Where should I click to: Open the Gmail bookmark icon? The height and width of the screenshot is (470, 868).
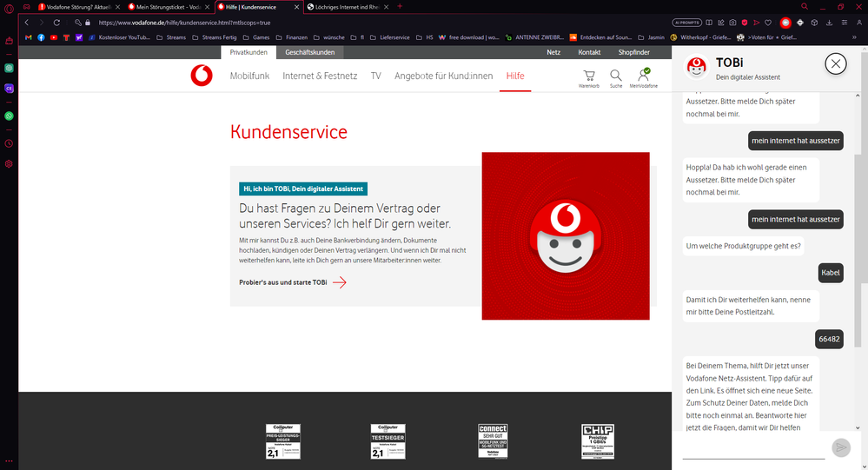(28, 37)
